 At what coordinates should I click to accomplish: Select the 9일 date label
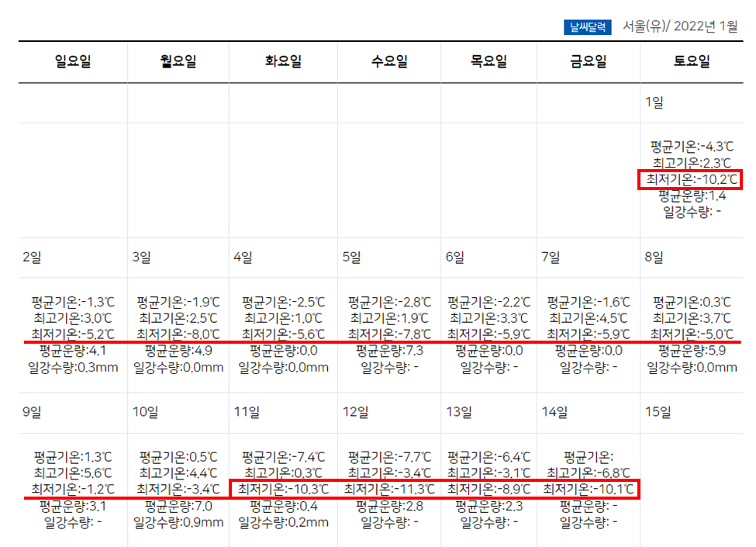click(x=32, y=412)
